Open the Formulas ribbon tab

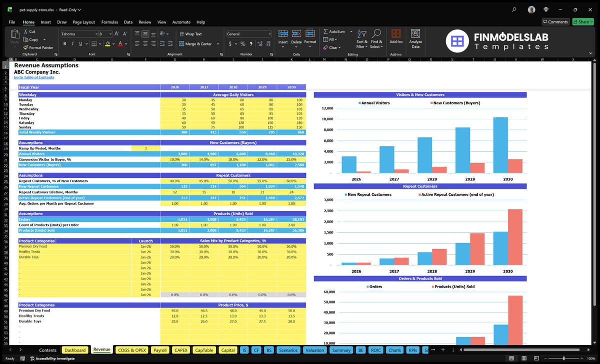(x=109, y=22)
